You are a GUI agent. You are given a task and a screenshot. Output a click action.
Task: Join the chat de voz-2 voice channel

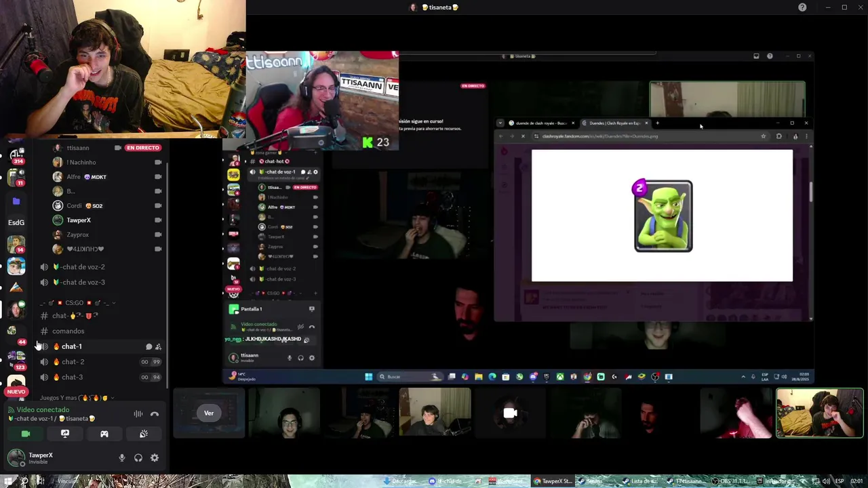click(83, 267)
